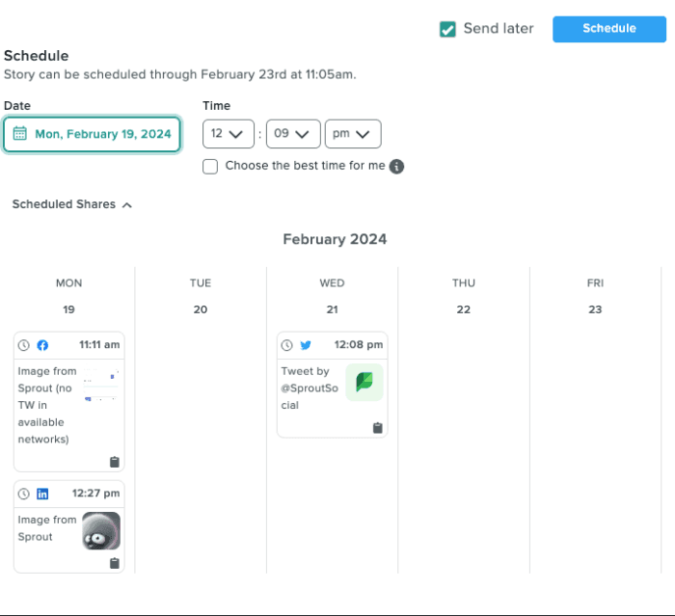Click the LinkedIn post image thumbnail
The image size is (675, 616).
coord(101,530)
